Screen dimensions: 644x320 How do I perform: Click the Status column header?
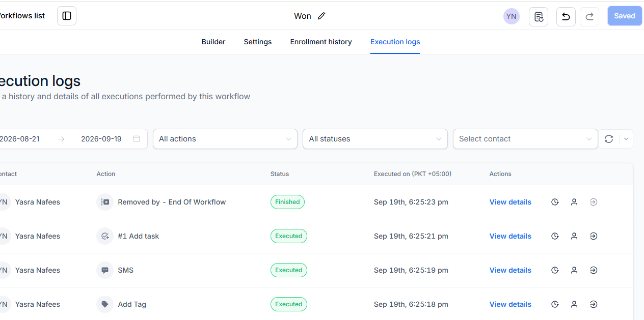(280, 174)
